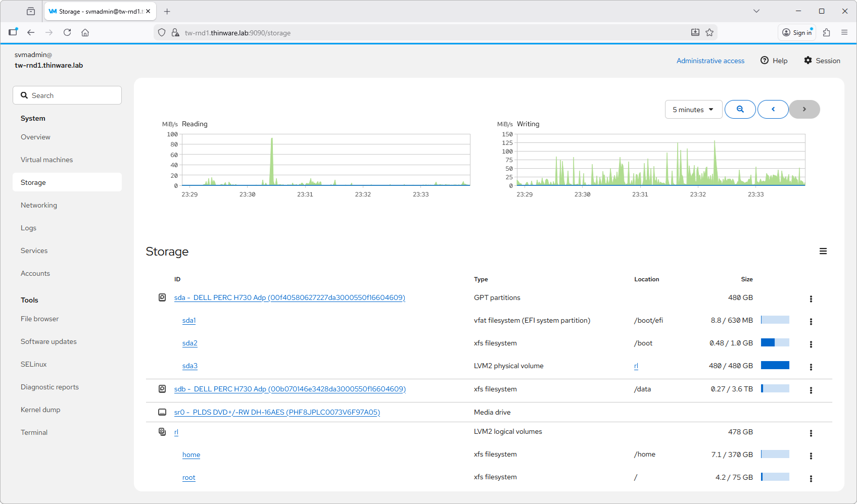Click the rl location link in sda3 row
Image resolution: width=857 pixels, height=504 pixels.
tap(636, 366)
